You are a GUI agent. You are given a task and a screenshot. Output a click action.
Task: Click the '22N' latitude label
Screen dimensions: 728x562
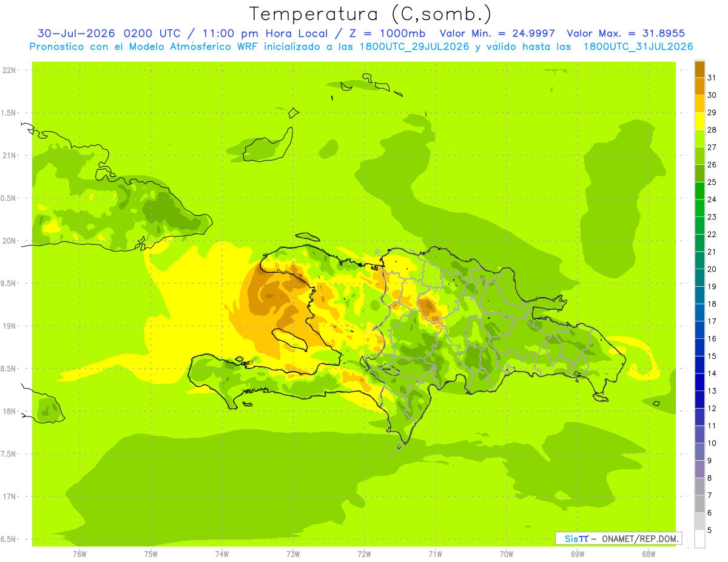pos(10,70)
